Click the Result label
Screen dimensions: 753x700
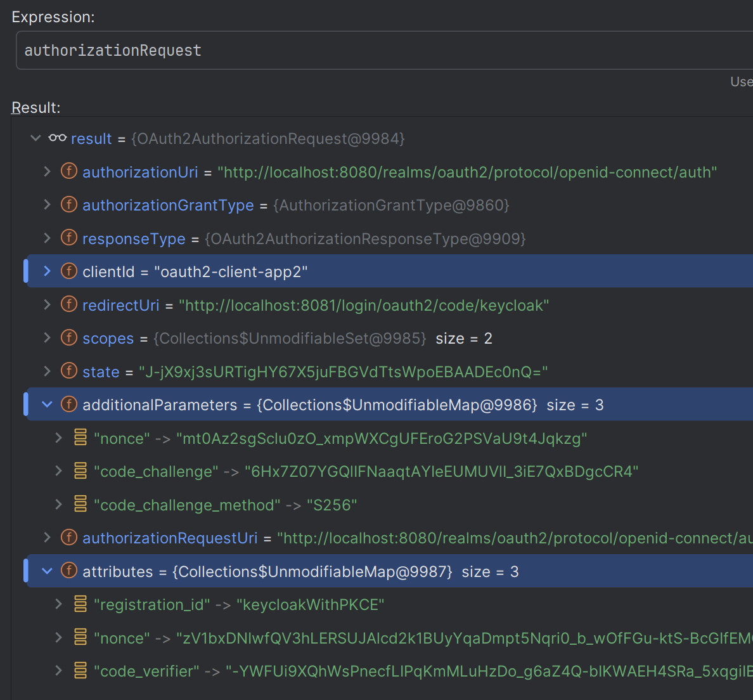pyautogui.click(x=36, y=108)
